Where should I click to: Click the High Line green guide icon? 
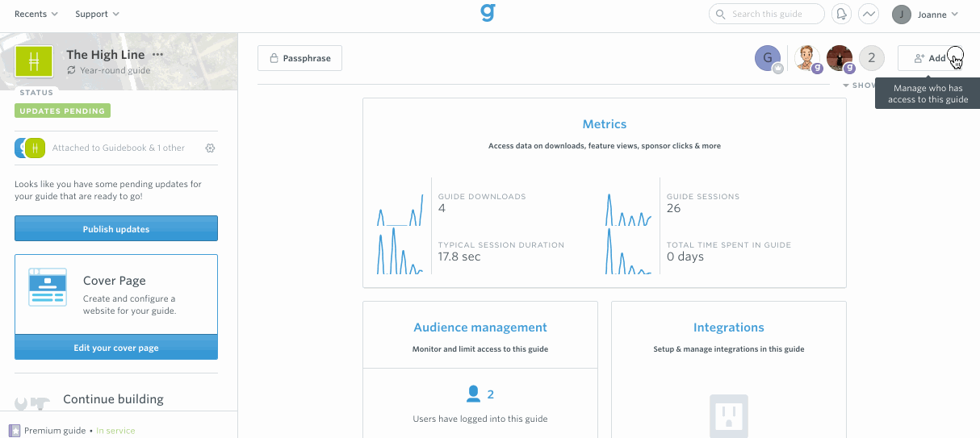click(x=34, y=61)
